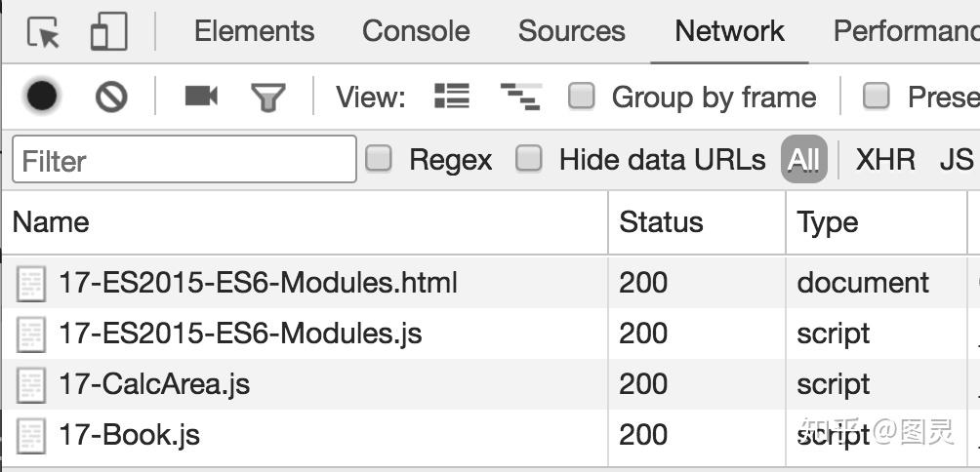Select the inspect element cursor icon
980x472 pixels.
tap(43, 33)
